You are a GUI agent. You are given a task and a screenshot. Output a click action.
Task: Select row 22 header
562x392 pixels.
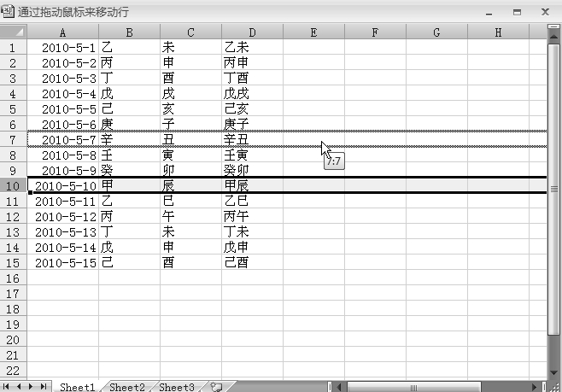click(x=14, y=371)
